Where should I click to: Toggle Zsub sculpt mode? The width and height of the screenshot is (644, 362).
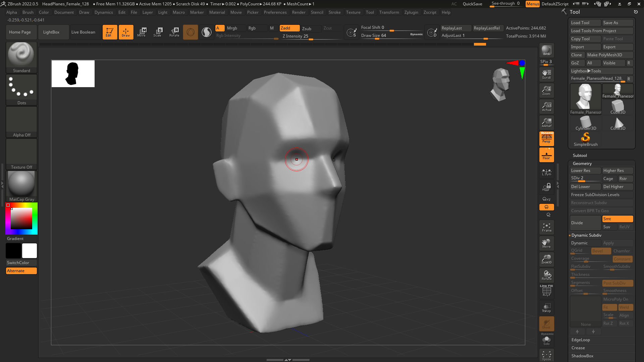[x=311, y=28]
